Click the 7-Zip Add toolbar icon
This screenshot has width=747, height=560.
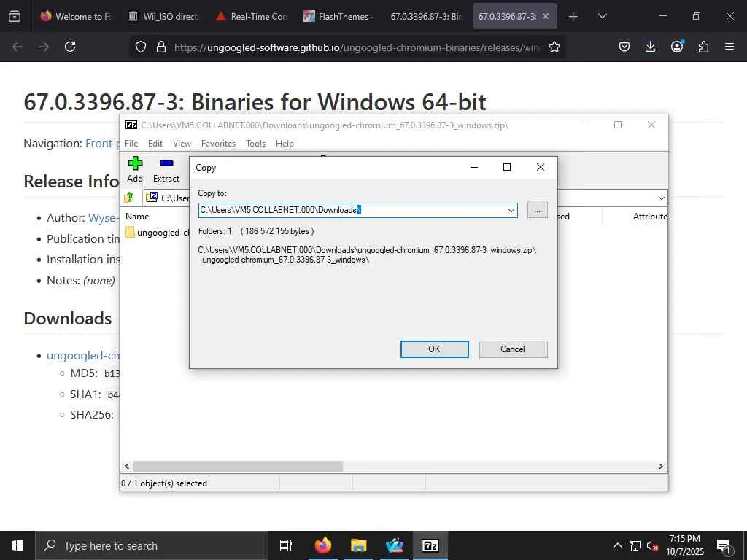point(135,163)
